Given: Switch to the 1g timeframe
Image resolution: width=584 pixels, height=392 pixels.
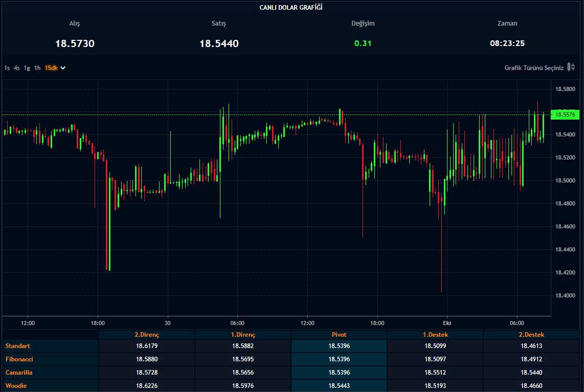Looking at the screenshot, I should click(27, 68).
